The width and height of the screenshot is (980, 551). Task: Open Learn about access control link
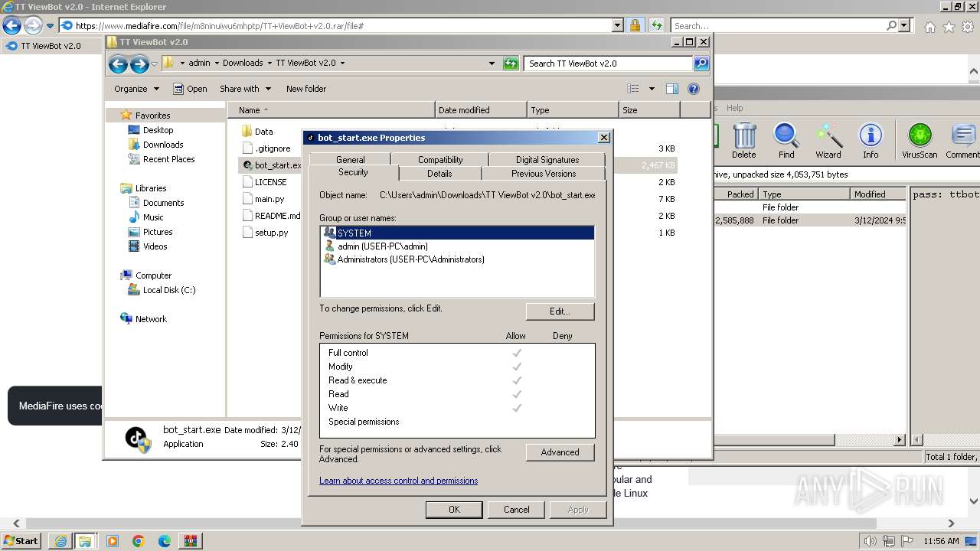coord(398,481)
